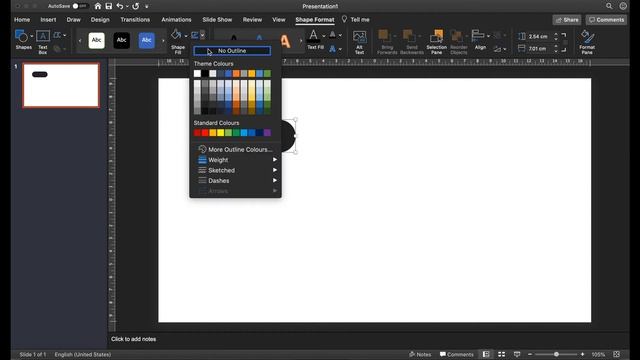The image size is (640, 360).
Task: Open the Animations tab
Action: 176,20
